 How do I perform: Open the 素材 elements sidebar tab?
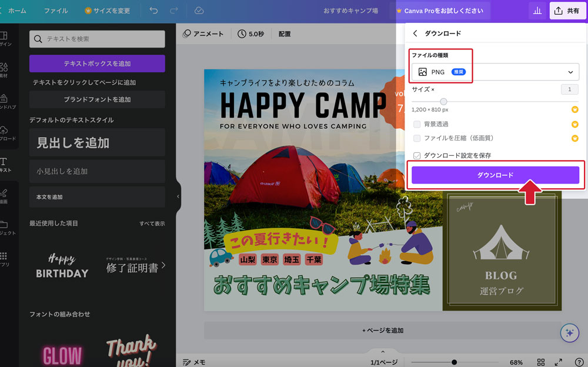5,70
